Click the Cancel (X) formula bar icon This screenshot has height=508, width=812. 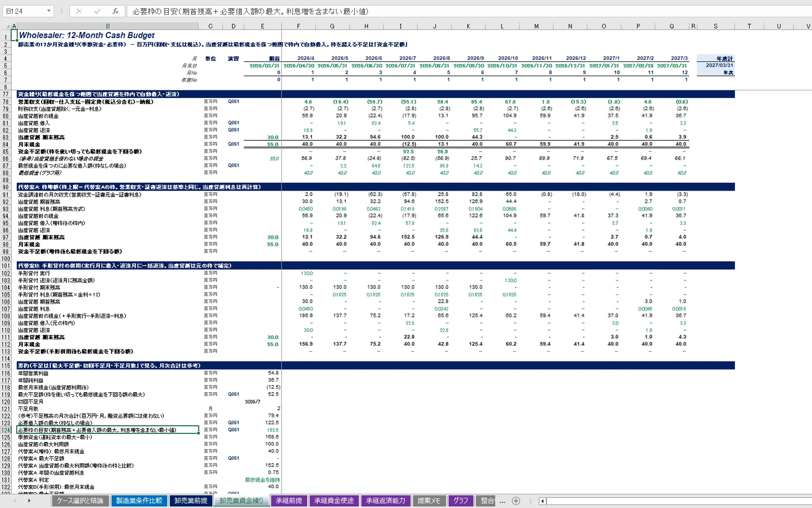click(x=79, y=11)
